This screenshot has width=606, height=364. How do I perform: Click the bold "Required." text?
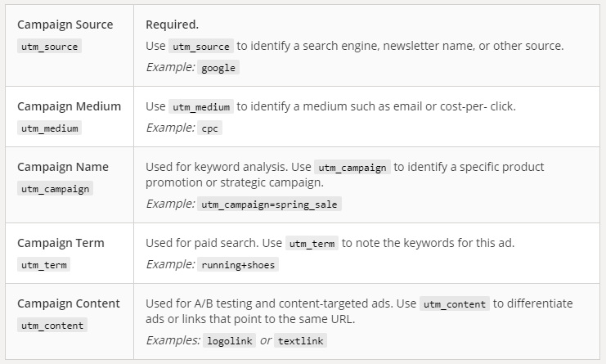click(x=172, y=25)
